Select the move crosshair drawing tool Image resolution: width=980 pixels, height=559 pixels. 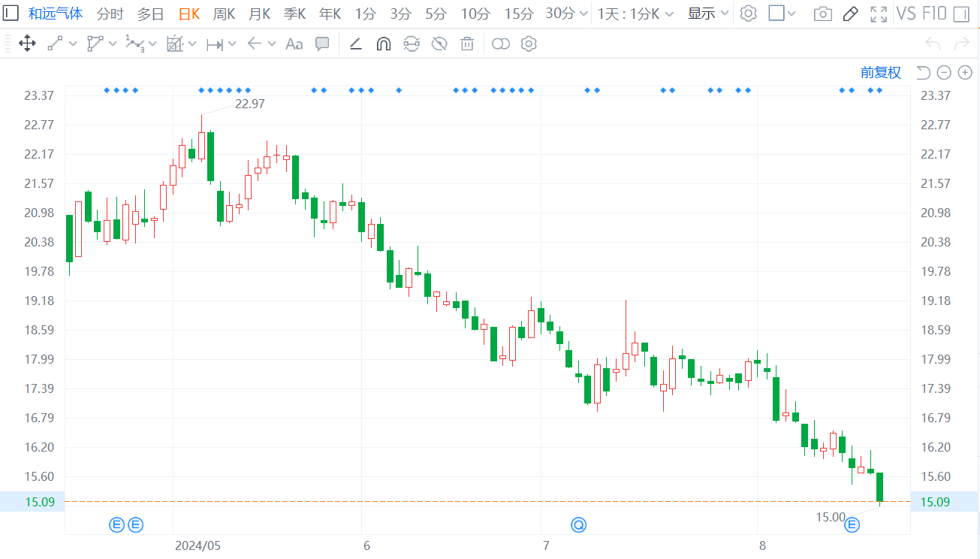(27, 44)
